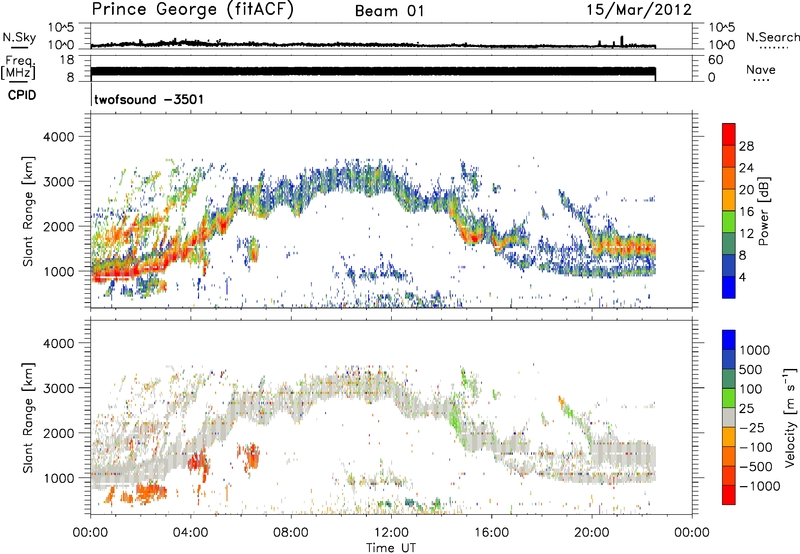
Task: Select the '20:00' time tick label
Action: (591, 533)
